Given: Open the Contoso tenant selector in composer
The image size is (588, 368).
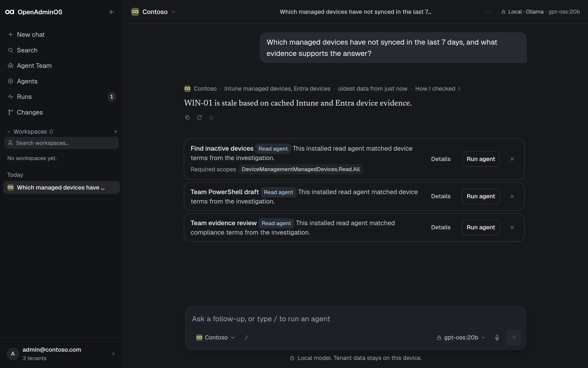Looking at the screenshot, I should 215,338.
